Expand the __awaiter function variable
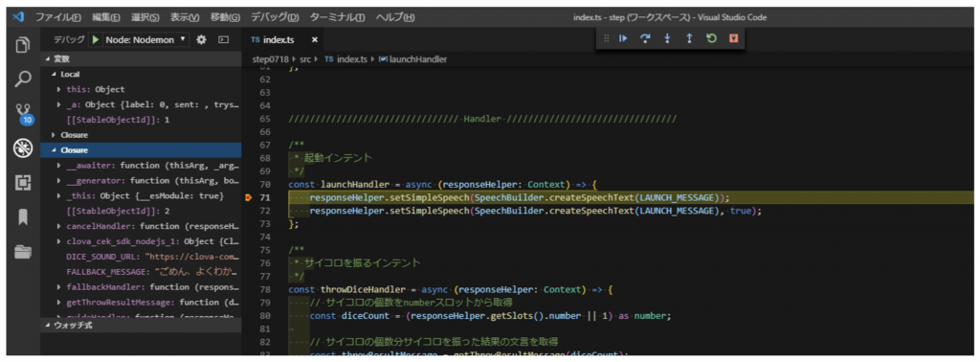 59,166
